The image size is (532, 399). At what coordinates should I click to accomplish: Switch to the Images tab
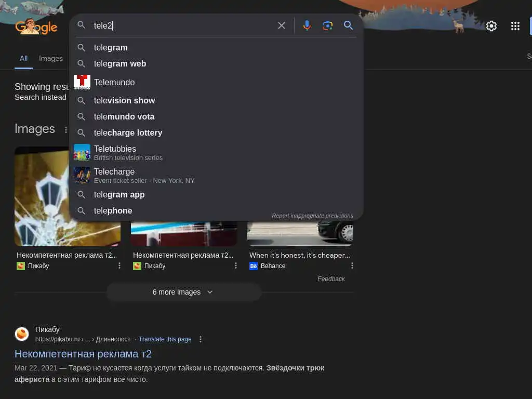click(51, 58)
